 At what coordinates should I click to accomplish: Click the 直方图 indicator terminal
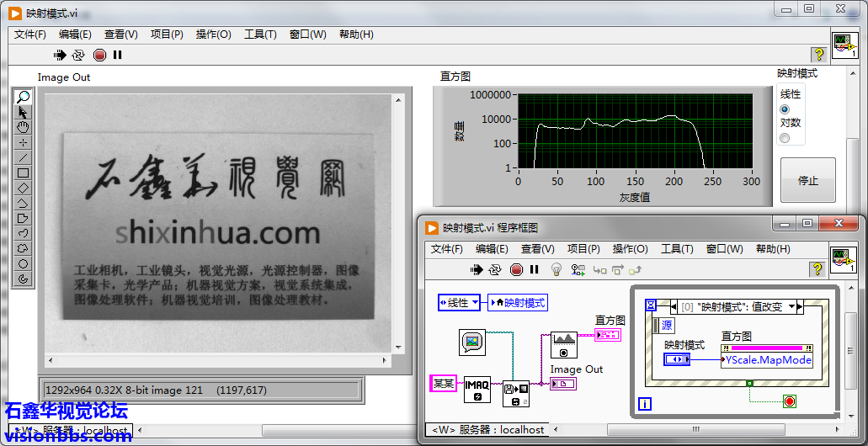608,334
